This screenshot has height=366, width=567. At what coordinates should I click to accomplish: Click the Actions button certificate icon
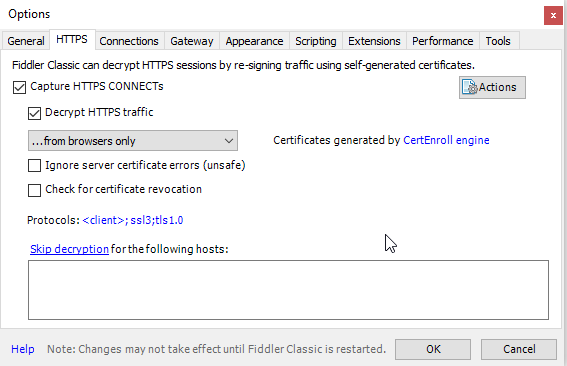pos(469,87)
